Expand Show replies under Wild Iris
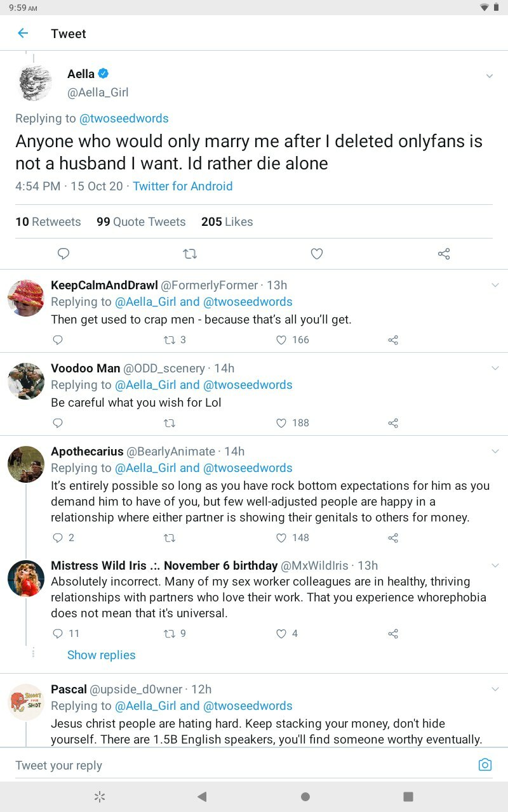 [102, 655]
